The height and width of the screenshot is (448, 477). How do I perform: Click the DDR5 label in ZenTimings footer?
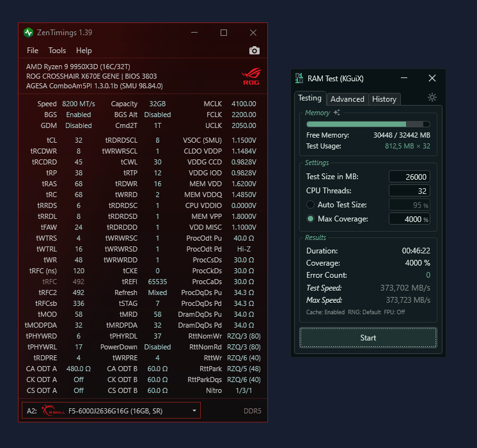252,411
